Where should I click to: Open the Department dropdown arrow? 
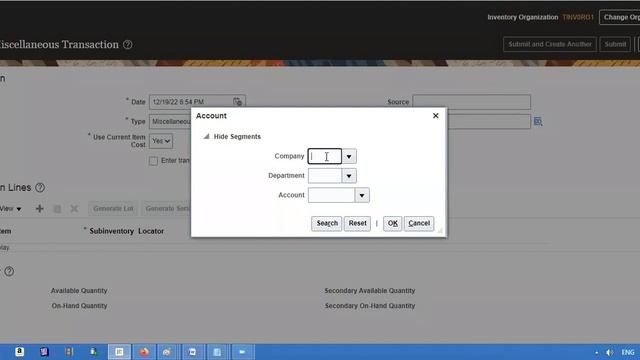point(349,176)
